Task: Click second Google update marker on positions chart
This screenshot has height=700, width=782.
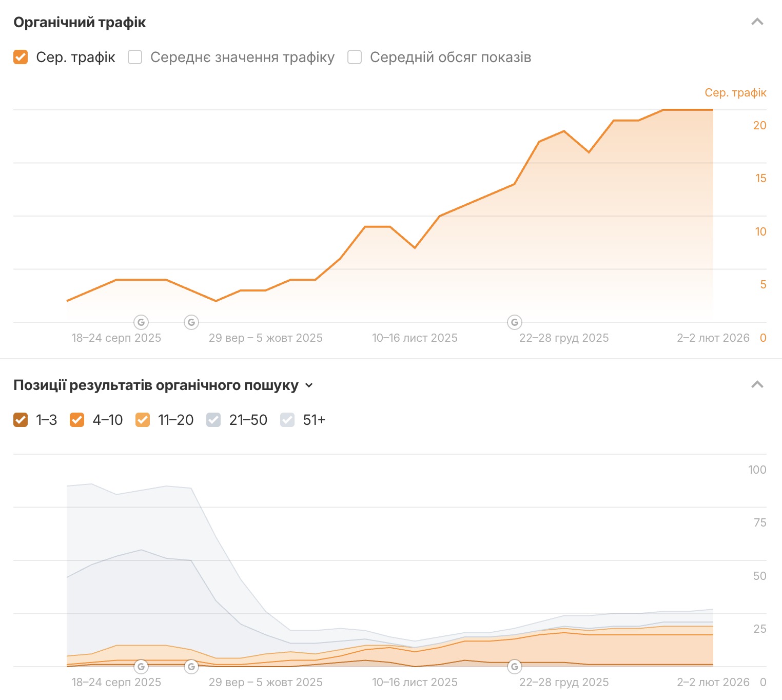Action: 191,667
